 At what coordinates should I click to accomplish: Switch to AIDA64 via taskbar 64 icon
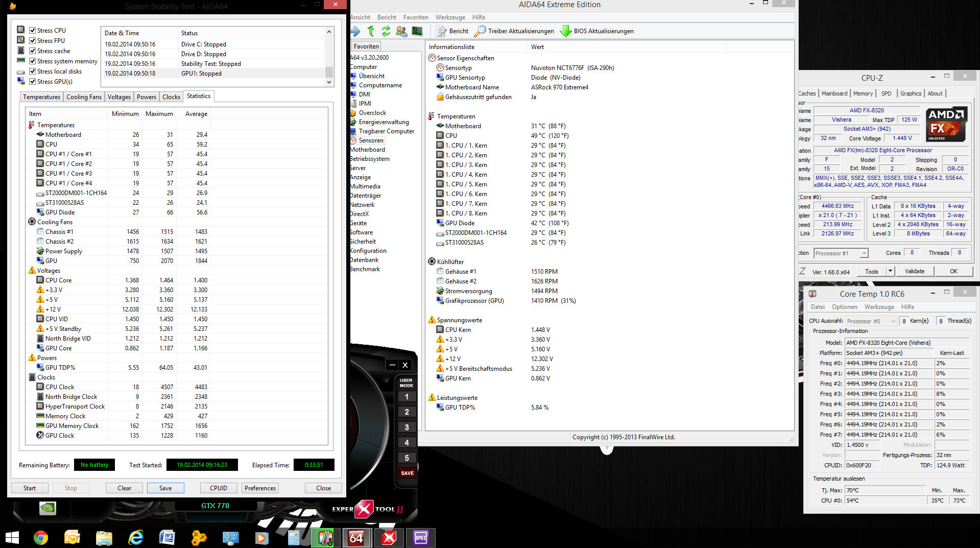(x=356, y=538)
